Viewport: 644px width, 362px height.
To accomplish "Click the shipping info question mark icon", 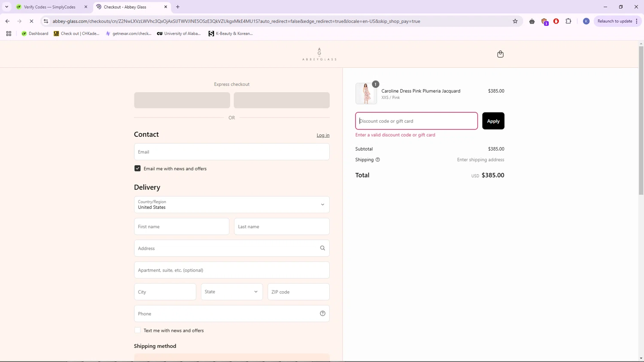I will click(x=378, y=160).
